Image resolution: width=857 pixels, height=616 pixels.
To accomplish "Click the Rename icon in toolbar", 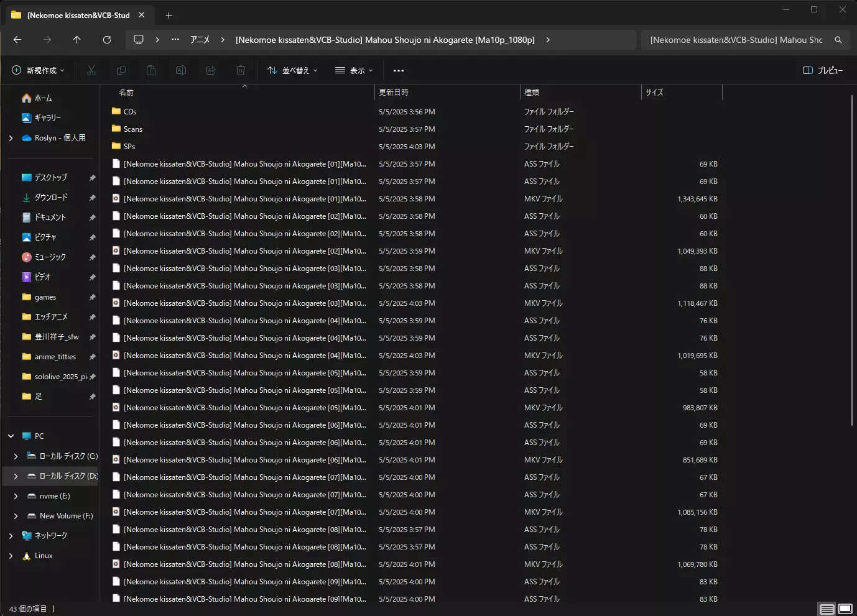I will [x=181, y=70].
